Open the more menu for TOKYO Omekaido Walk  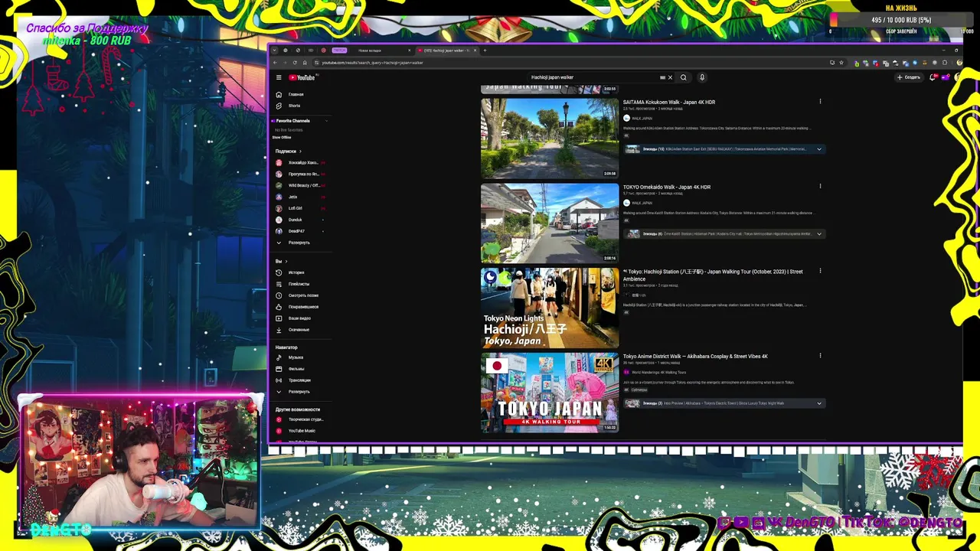pyautogui.click(x=820, y=186)
